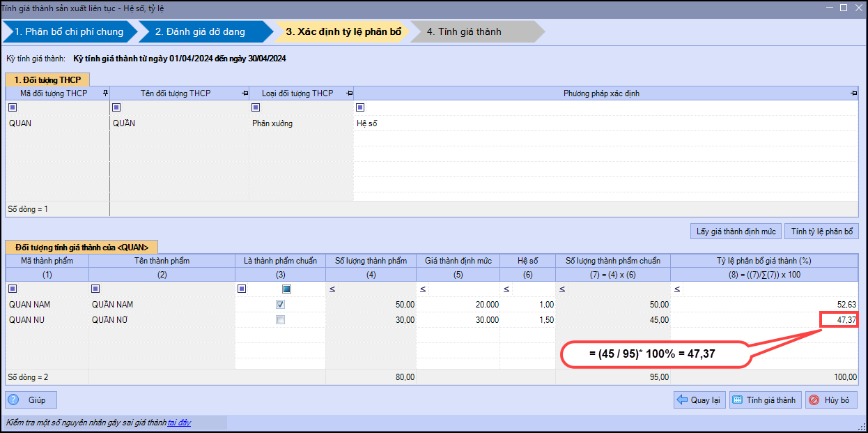Open the 'tại đây' link in status bar

(x=179, y=423)
